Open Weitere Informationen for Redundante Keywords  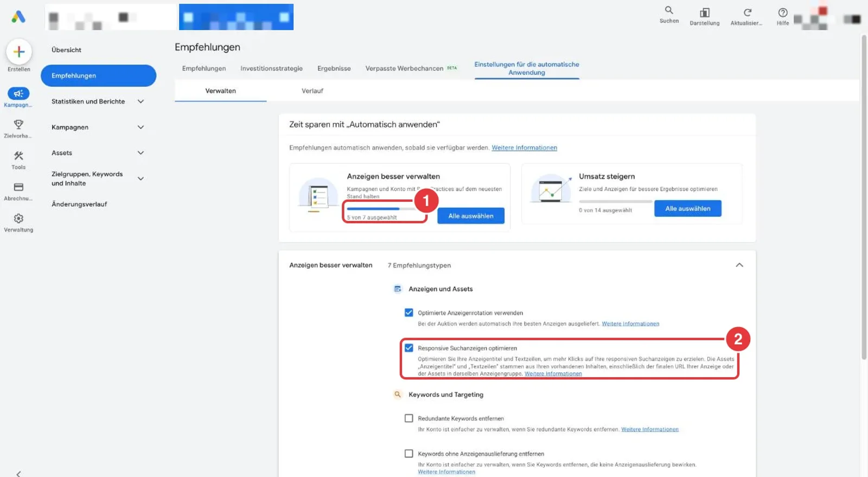650,429
